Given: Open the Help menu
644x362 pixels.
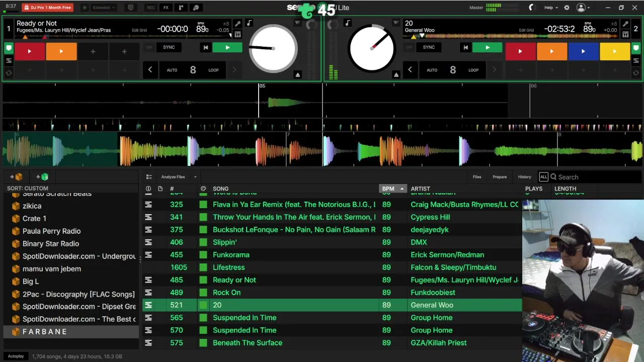Looking at the screenshot, I should click(551, 8).
